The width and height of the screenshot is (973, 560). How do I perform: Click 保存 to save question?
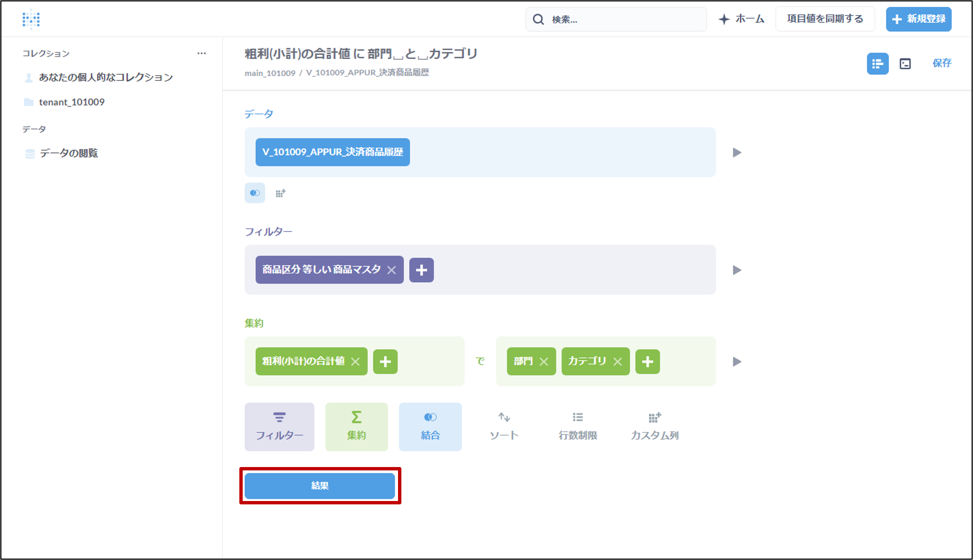pyautogui.click(x=942, y=63)
